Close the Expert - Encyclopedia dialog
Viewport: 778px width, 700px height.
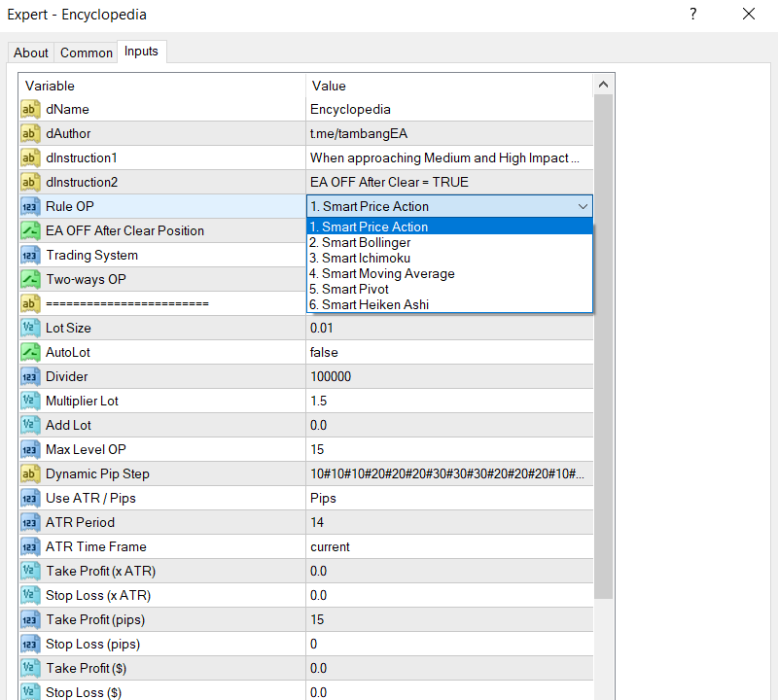749,14
